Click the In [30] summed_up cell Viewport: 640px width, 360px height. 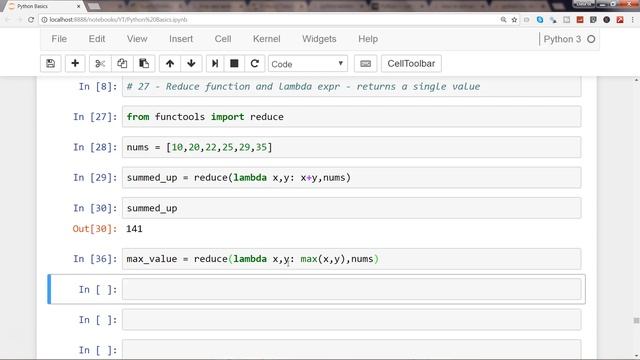coord(351,208)
